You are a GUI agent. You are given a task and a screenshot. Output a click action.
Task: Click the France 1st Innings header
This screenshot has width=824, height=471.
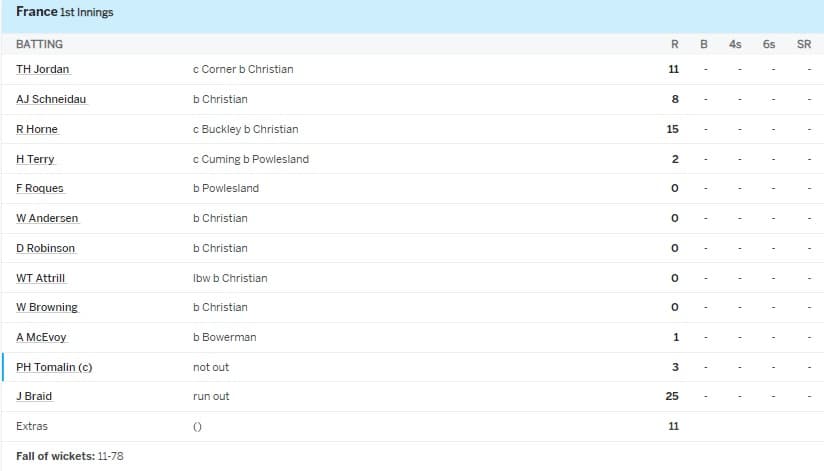(65, 13)
